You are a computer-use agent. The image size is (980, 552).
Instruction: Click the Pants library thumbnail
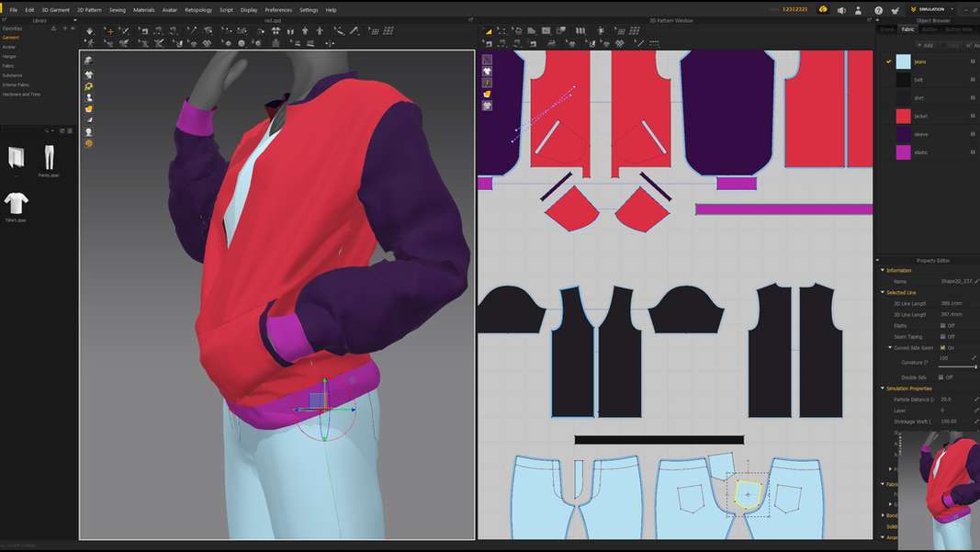[x=49, y=158]
